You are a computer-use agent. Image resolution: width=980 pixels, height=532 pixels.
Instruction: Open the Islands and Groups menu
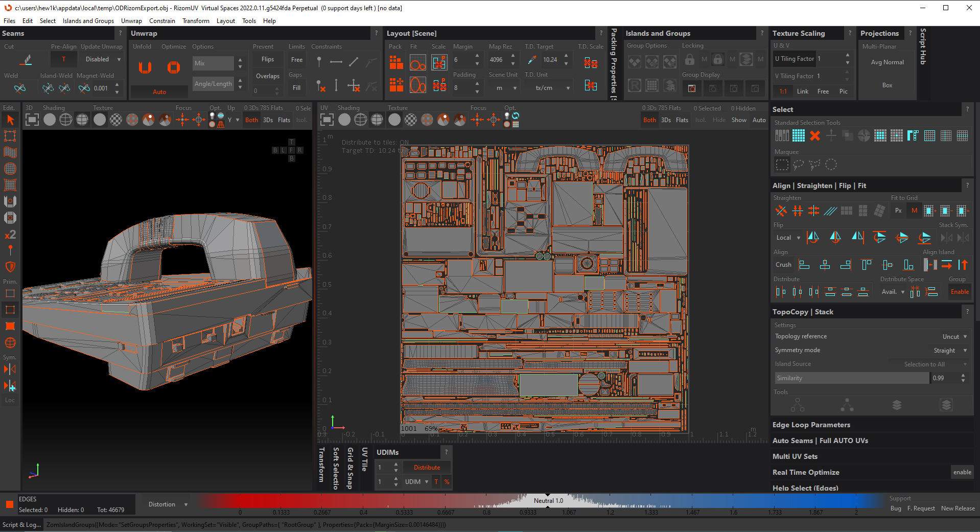click(88, 21)
